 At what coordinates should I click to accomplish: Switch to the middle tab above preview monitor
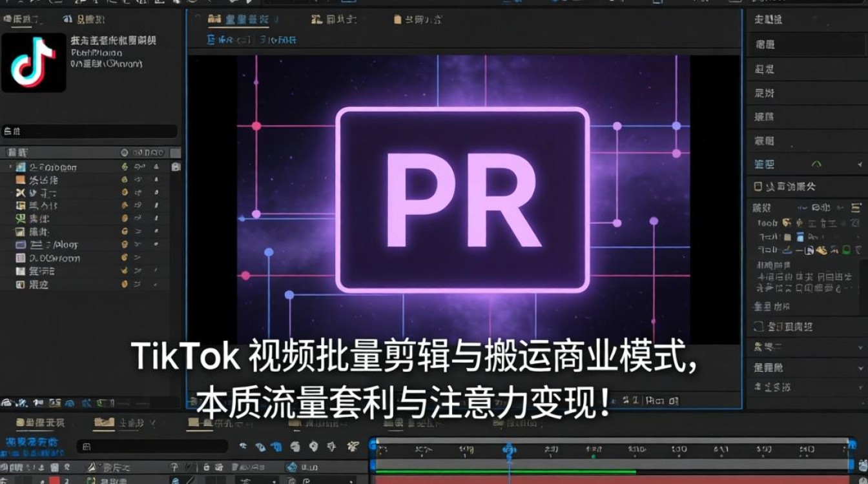click(333, 19)
